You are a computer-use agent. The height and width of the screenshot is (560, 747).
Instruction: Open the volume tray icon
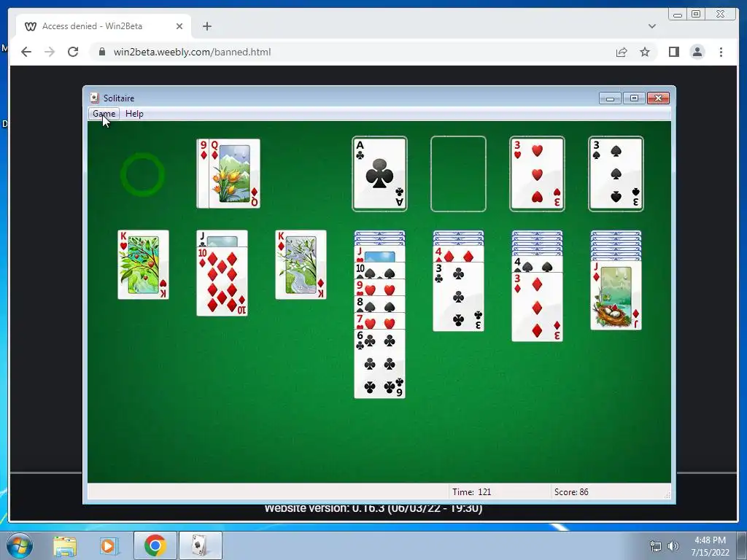point(673,546)
